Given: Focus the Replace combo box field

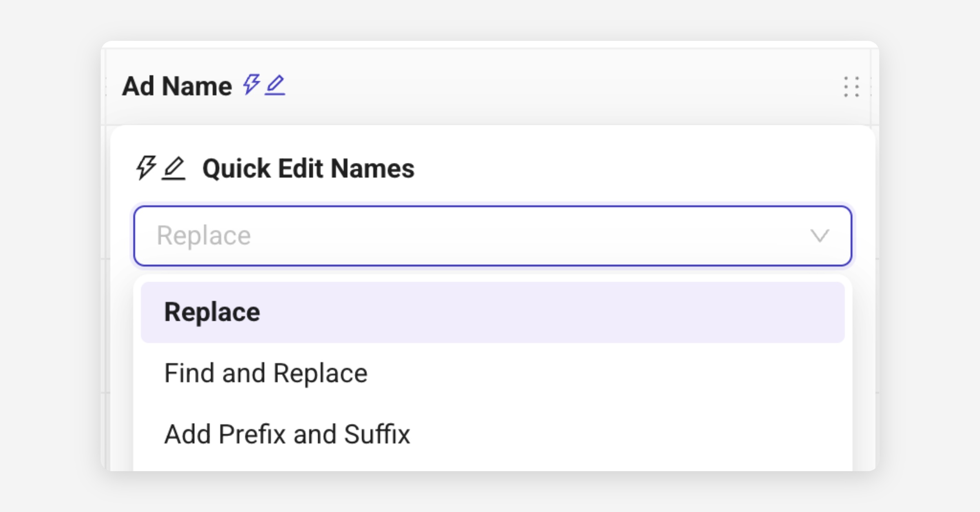Looking at the screenshot, I should (470, 236).
